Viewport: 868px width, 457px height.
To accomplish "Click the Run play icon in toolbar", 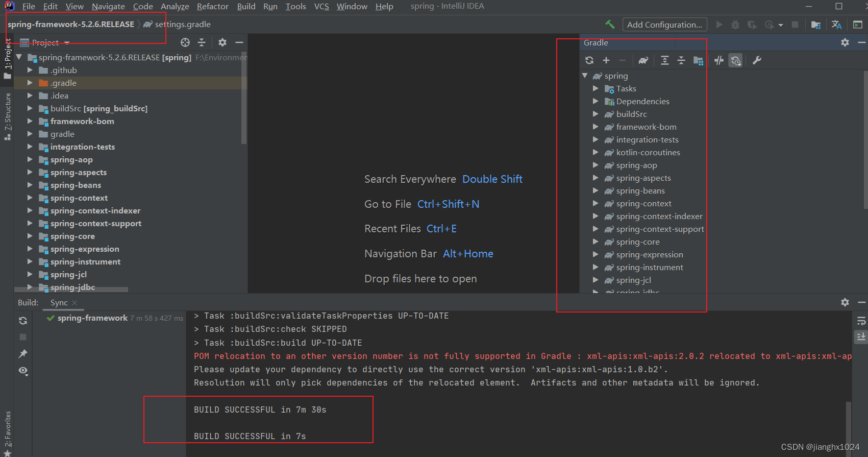I will point(719,25).
